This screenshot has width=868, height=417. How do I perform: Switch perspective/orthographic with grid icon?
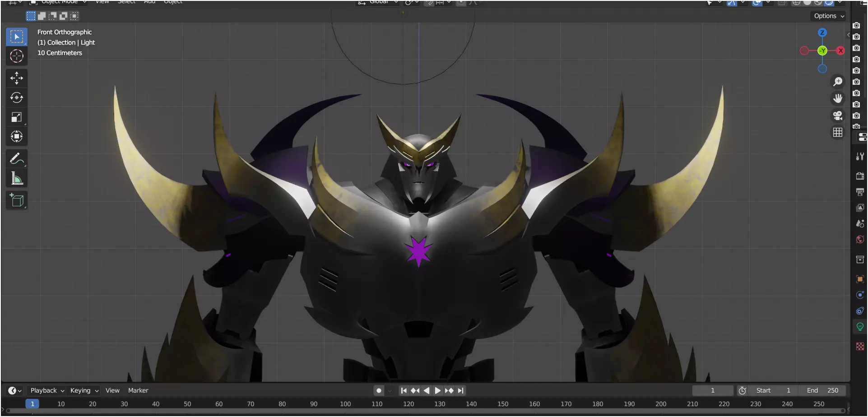(x=838, y=132)
